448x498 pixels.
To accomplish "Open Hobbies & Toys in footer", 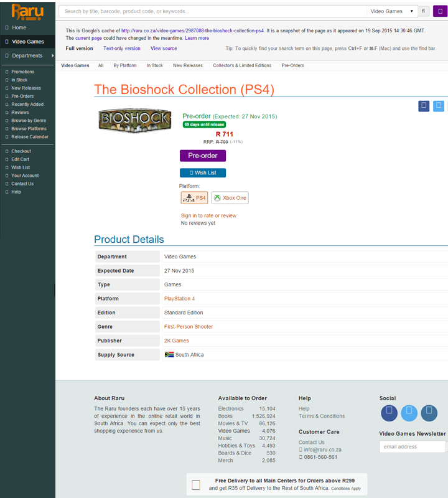I will pyautogui.click(x=236, y=446).
